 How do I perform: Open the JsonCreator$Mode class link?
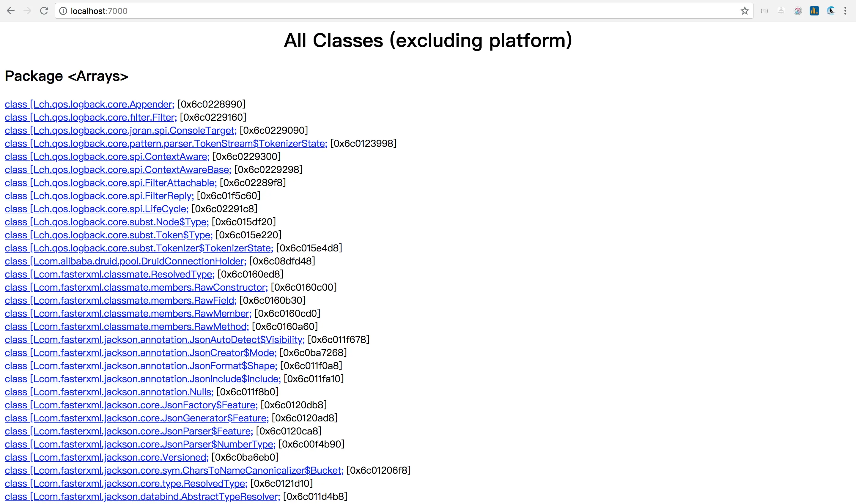tap(141, 353)
